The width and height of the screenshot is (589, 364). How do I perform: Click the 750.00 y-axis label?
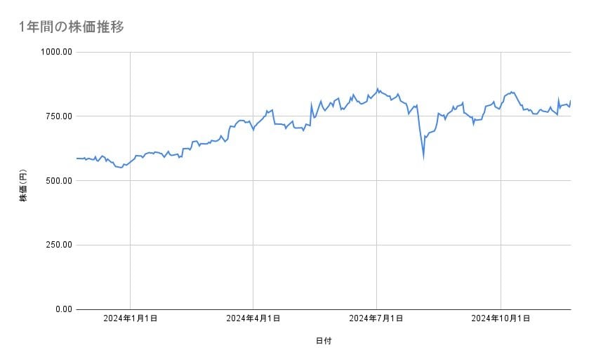point(56,116)
